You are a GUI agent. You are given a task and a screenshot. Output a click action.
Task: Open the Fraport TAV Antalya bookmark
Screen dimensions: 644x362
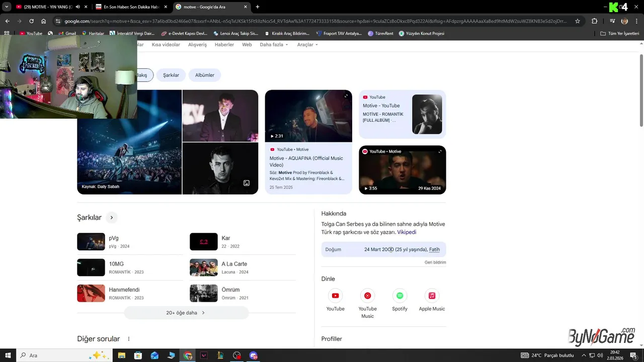click(x=339, y=33)
